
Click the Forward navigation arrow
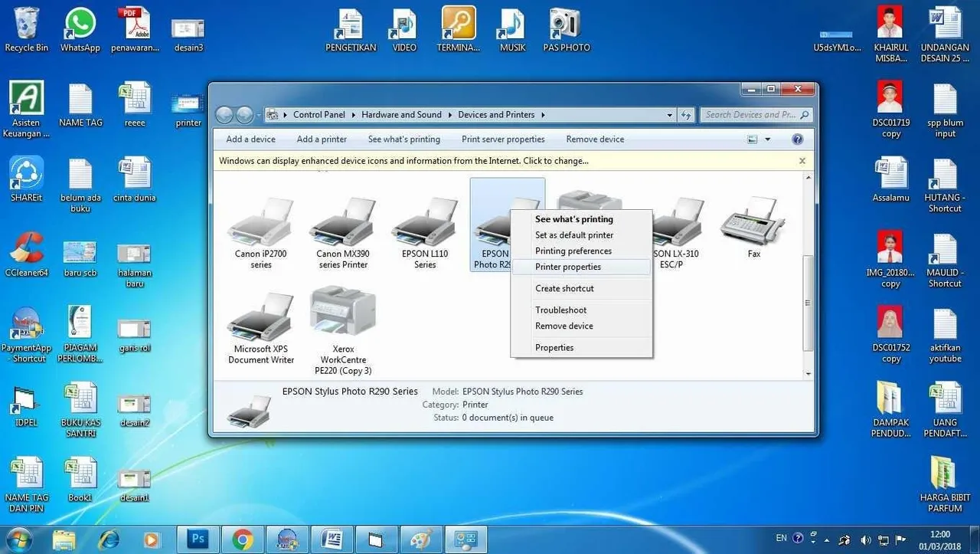(x=244, y=115)
